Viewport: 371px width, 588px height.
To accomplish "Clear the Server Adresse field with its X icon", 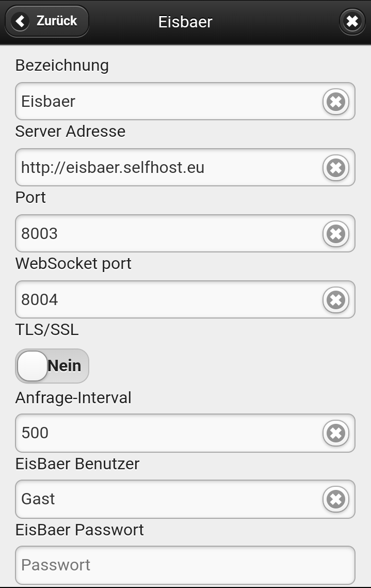I will coord(336,167).
